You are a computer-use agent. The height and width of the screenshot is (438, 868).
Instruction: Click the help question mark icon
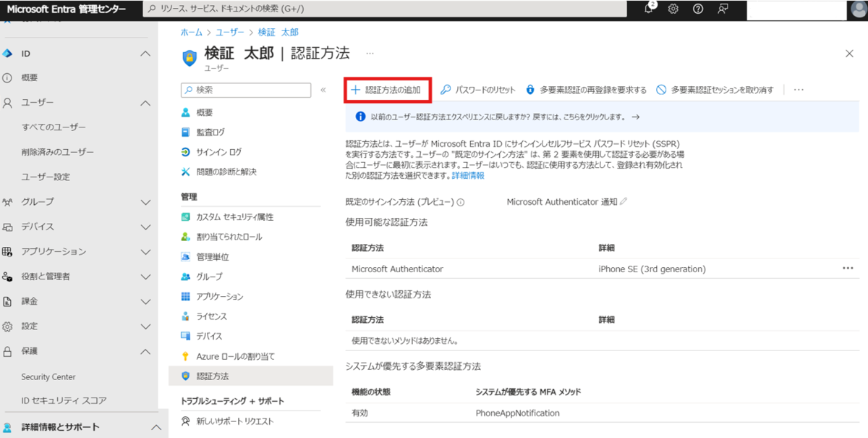pos(698,9)
